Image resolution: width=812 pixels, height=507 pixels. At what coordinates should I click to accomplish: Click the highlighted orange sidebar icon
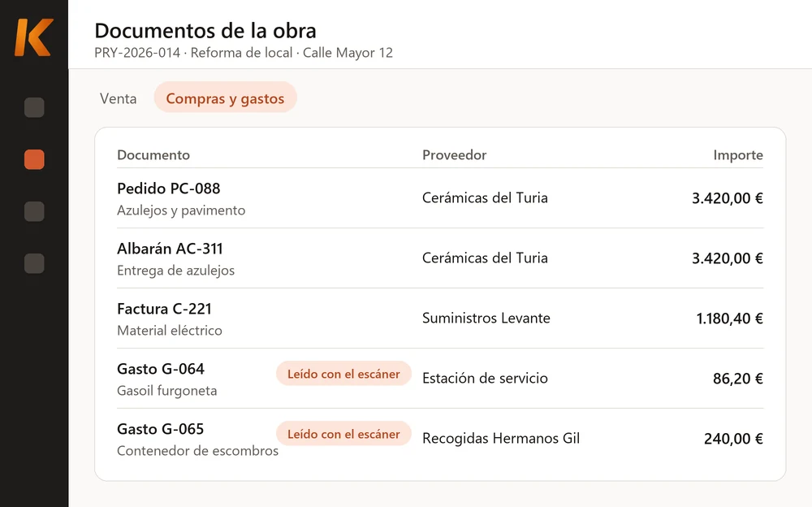click(34, 159)
